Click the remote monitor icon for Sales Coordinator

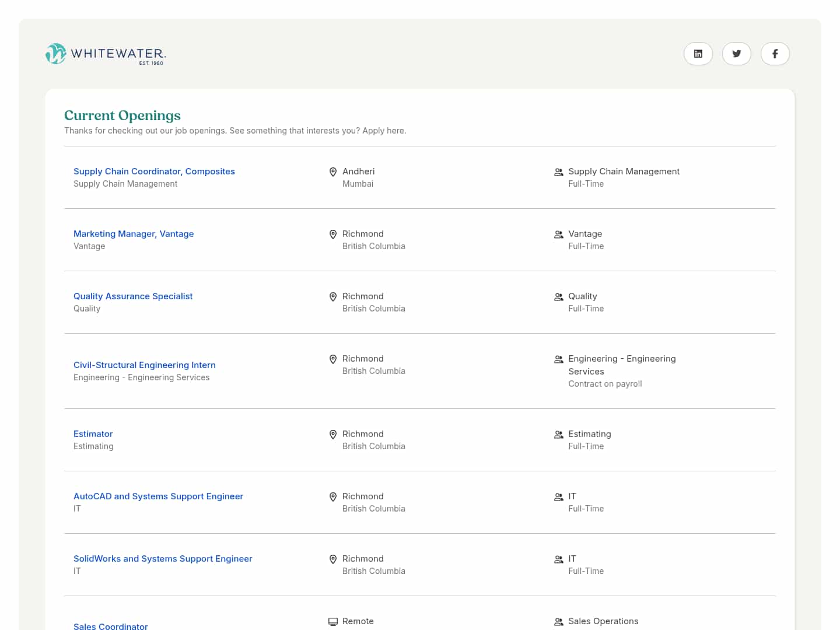point(333,622)
